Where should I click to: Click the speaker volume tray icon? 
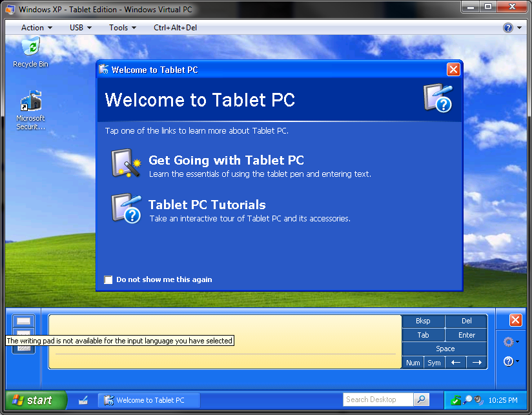(478, 400)
